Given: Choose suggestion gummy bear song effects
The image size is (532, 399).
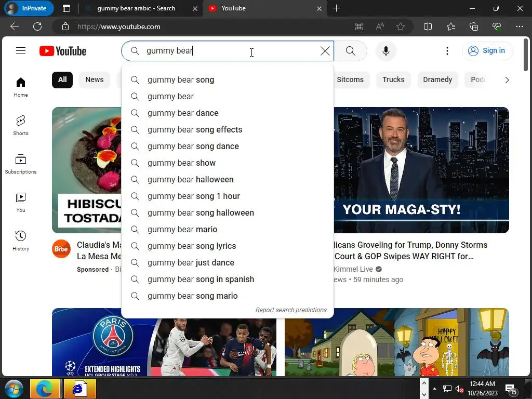Looking at the screenshot, I should click(228, 129).
